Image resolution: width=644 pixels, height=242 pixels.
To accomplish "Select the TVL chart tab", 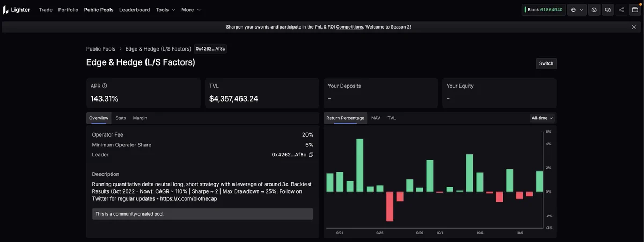I will (392, 118).
